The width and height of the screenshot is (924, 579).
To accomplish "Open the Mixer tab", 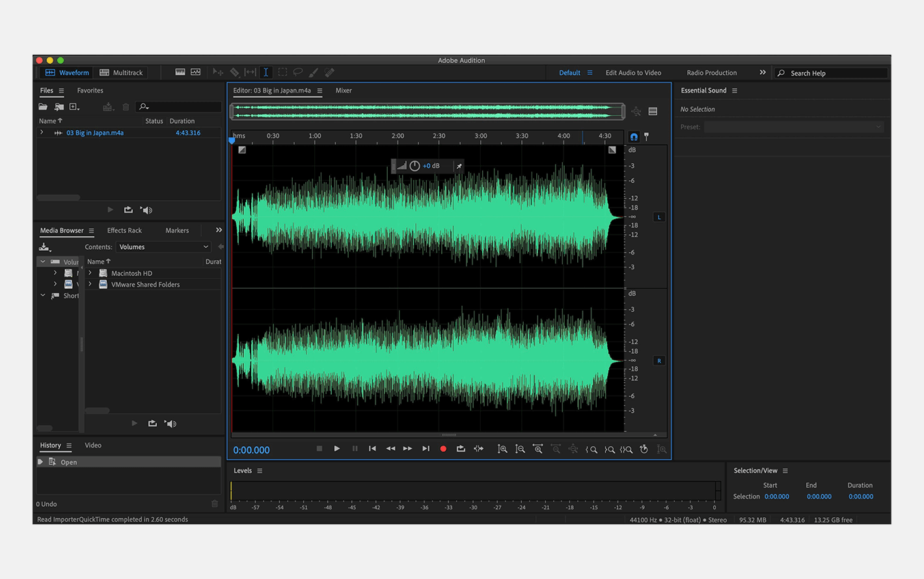I will [x=344, y=90].
